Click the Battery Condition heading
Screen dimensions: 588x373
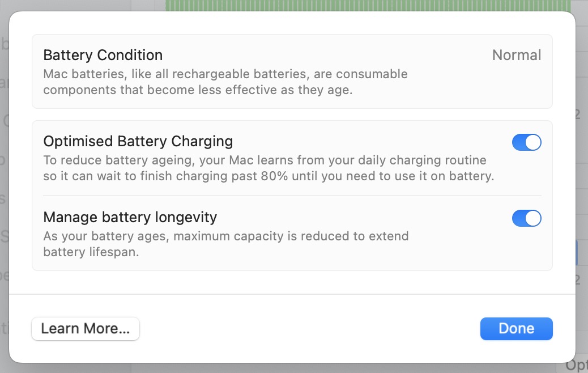(103, 55)
